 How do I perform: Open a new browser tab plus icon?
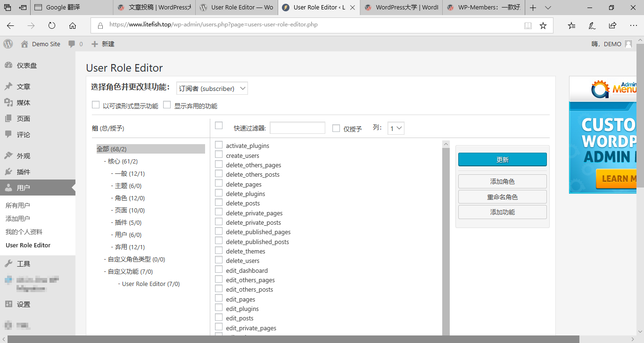coord(533,8)
